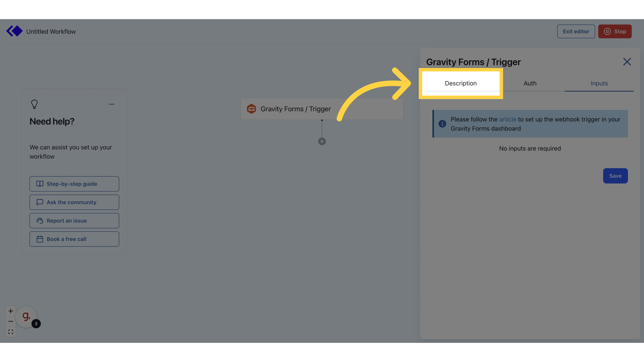644x362 pixels.
Task: Close the Gravity Forms Trigger panel
Action: coord(627,62)
